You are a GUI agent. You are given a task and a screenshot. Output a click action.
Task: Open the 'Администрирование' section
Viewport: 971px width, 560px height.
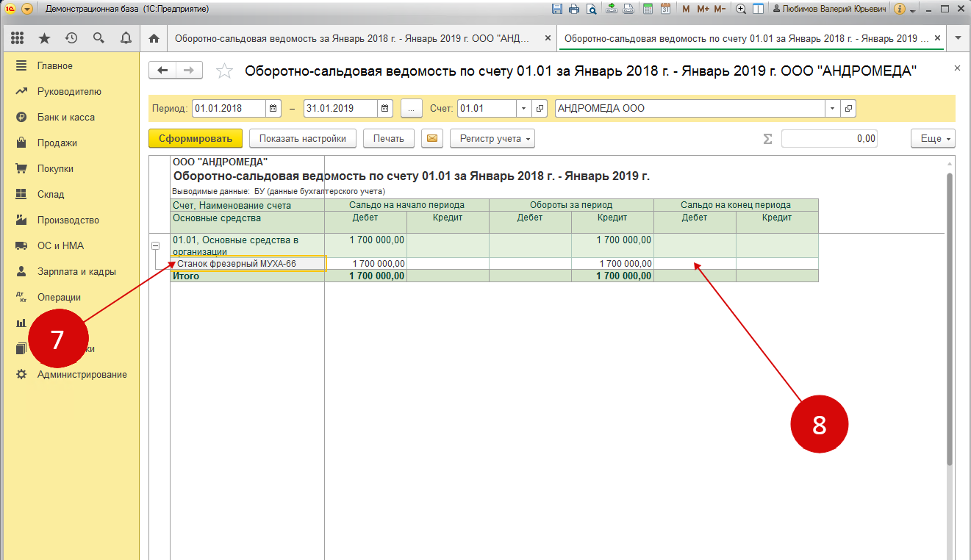pyautogui.click(x=82, y=374)
